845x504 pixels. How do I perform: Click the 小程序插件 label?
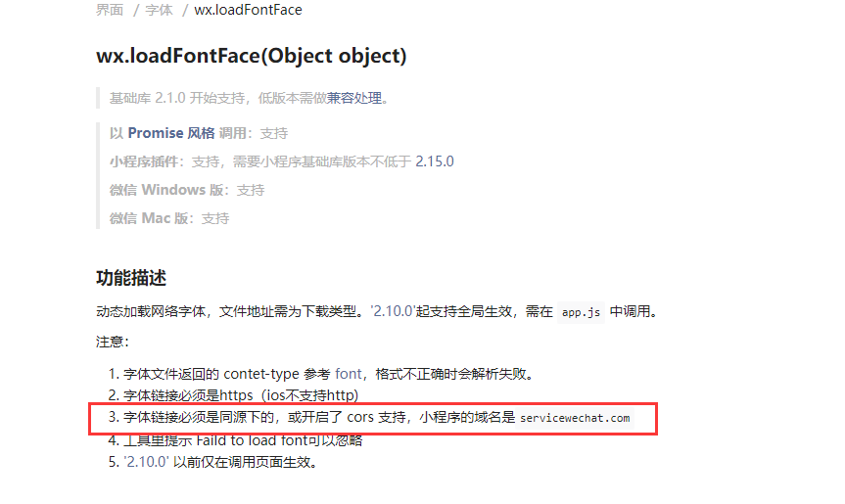pos(143,161)
